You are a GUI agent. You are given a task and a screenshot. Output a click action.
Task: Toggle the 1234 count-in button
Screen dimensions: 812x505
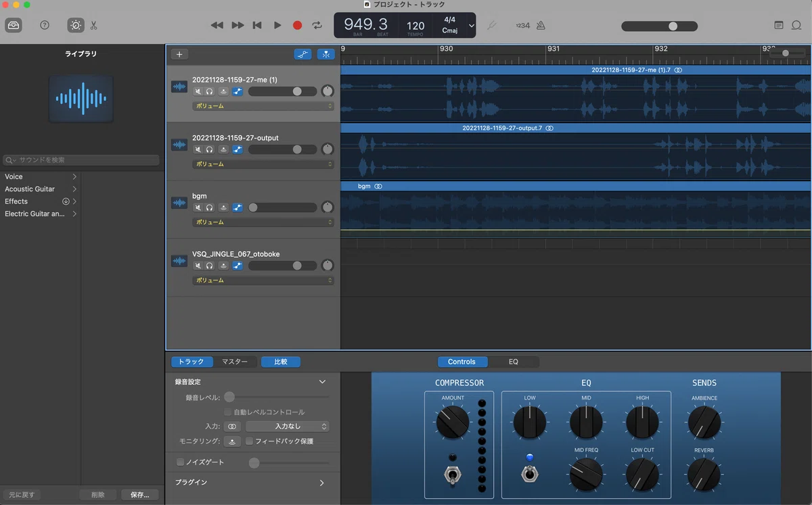click(522, 25)
